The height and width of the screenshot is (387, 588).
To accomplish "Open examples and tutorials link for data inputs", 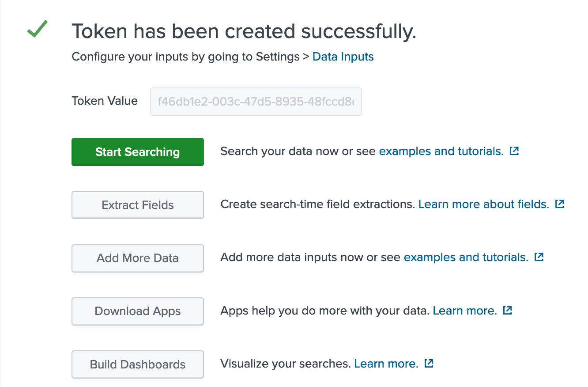I will [x=466, y=257].
